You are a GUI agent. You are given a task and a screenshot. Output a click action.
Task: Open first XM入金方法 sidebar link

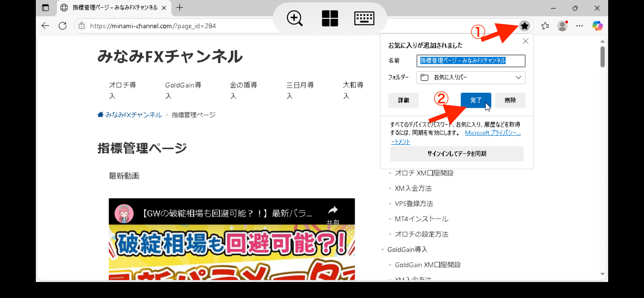click(x=413, y=188)
